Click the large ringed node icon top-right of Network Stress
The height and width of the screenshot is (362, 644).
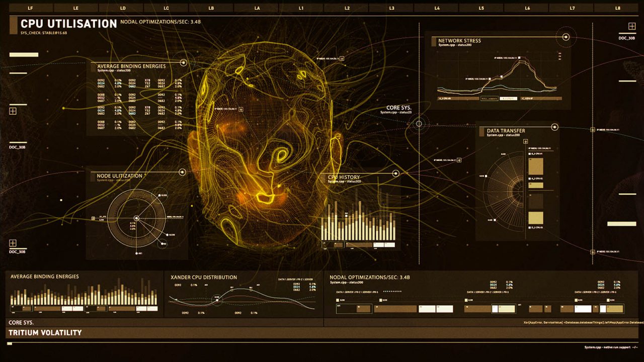pyautogui.click(x=567, y=36)
